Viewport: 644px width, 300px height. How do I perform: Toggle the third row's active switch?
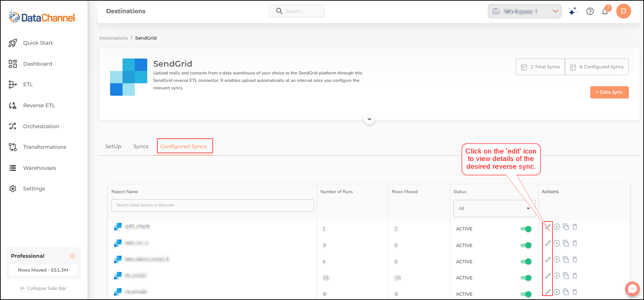click(x=526, y=261)
